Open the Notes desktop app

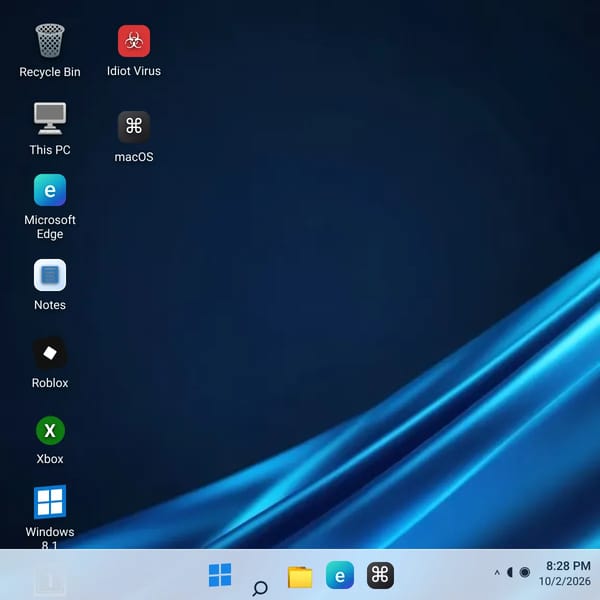point(50,275)
